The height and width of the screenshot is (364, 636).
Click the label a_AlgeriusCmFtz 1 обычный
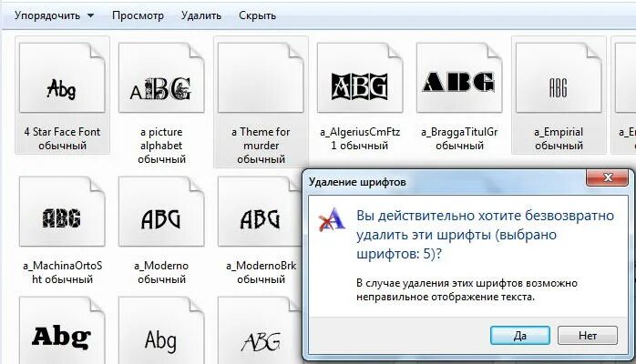coord(360,138)
